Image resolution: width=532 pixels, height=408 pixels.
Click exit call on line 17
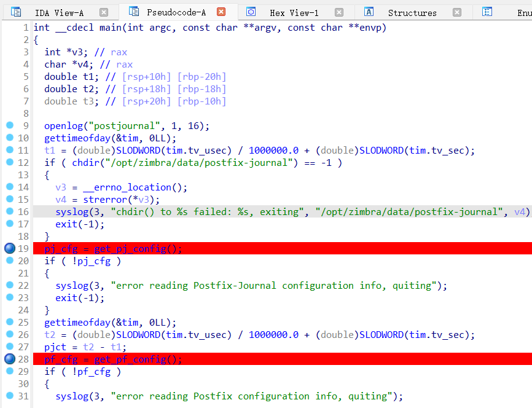[x=66, y=224]
